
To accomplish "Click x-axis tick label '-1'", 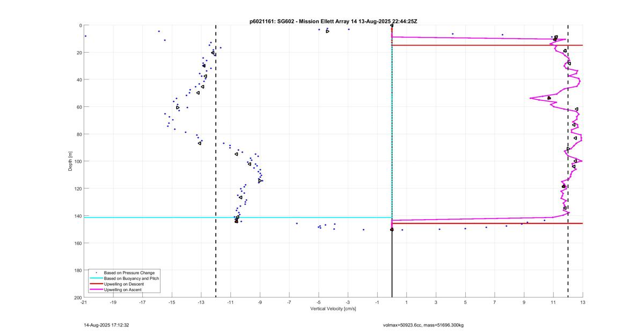I will 377,302.
